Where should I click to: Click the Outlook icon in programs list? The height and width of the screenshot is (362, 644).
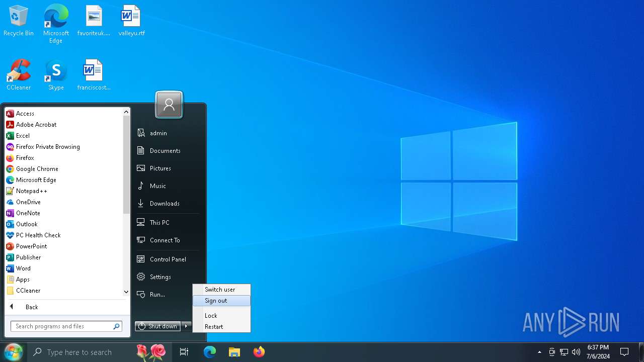pos(10,224)
